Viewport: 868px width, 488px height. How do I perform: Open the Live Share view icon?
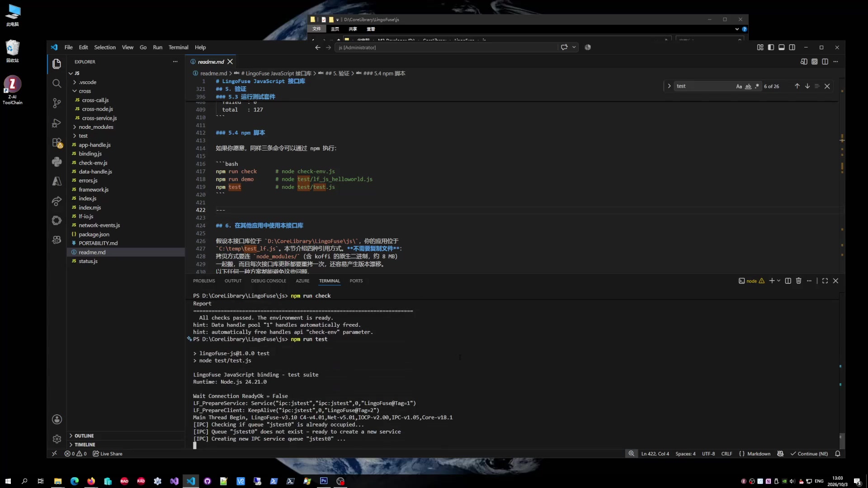coord(57,201)
